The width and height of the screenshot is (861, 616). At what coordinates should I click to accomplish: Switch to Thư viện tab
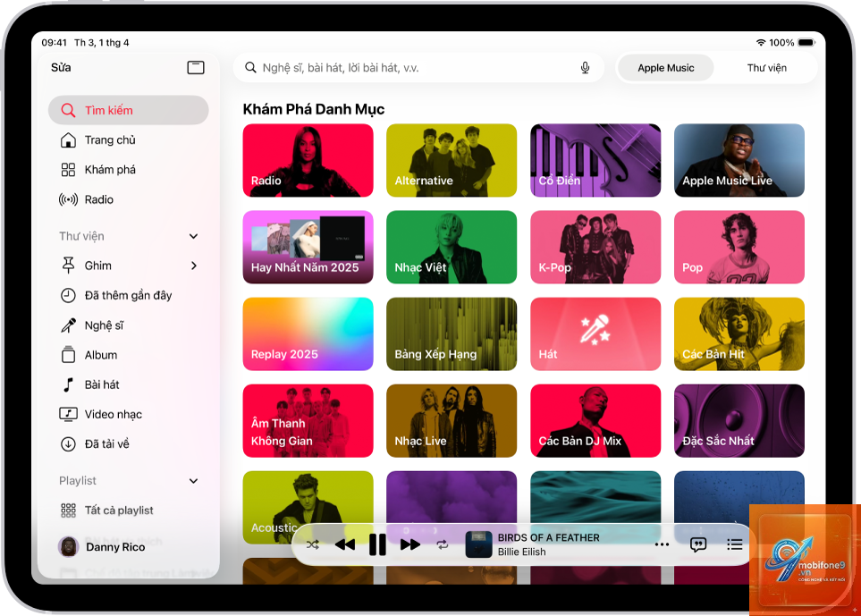click(766, 68)
